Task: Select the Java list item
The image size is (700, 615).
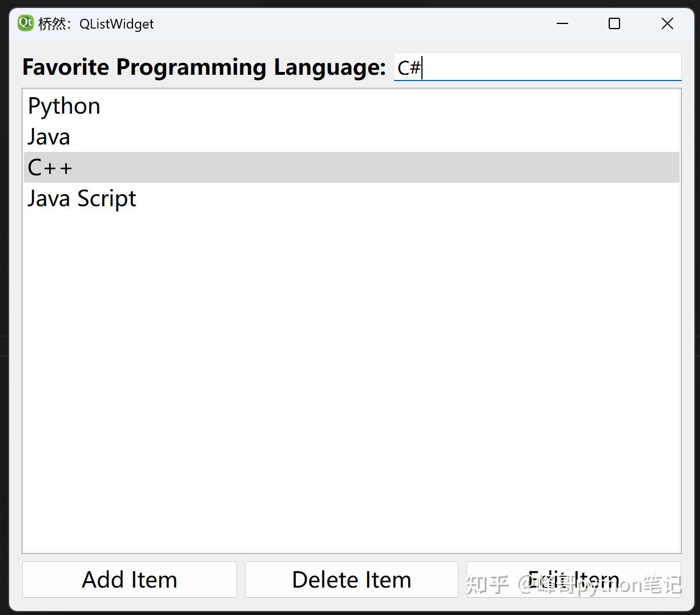Action: point(49,137)
